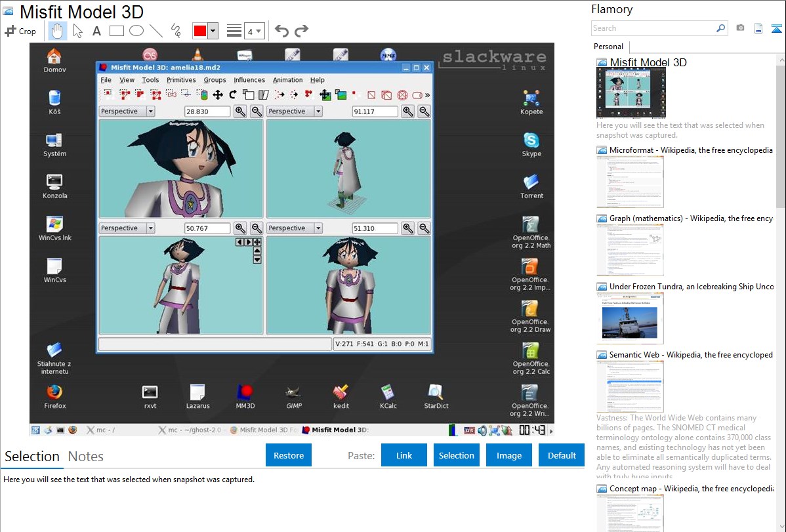Switch to the Notes tab
The width and height of the screenshot is (786, 532).
click(86, 457)
